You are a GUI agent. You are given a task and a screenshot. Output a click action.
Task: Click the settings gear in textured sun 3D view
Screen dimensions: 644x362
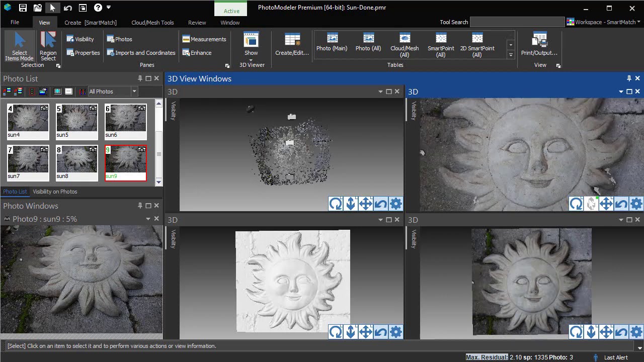(636, 332)
